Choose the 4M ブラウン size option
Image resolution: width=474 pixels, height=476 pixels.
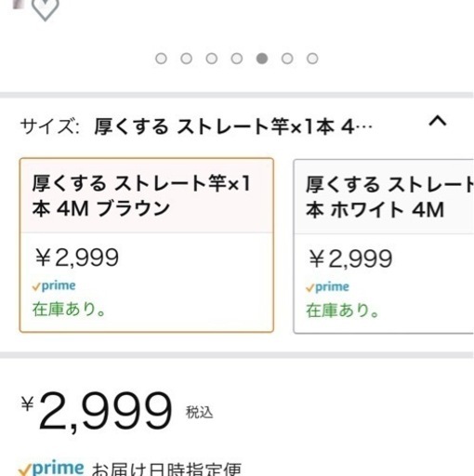click(x=147, y=245)
